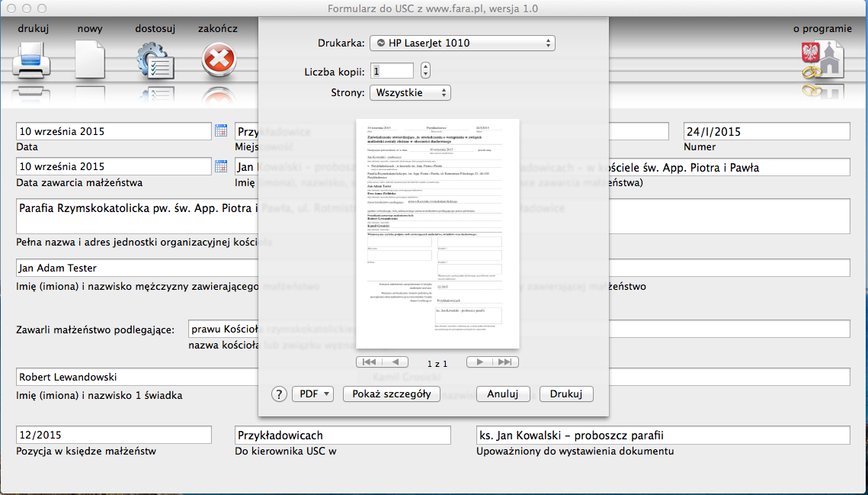868x495 pixels.
Task: Click the Data field with 10 września 2015
Action: point(114,131)
